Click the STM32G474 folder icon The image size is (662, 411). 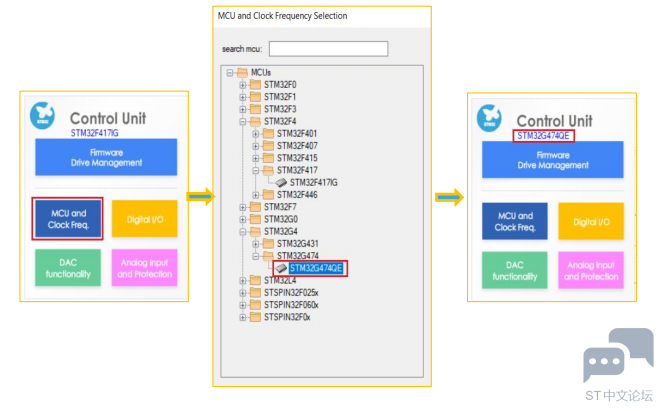269,256
